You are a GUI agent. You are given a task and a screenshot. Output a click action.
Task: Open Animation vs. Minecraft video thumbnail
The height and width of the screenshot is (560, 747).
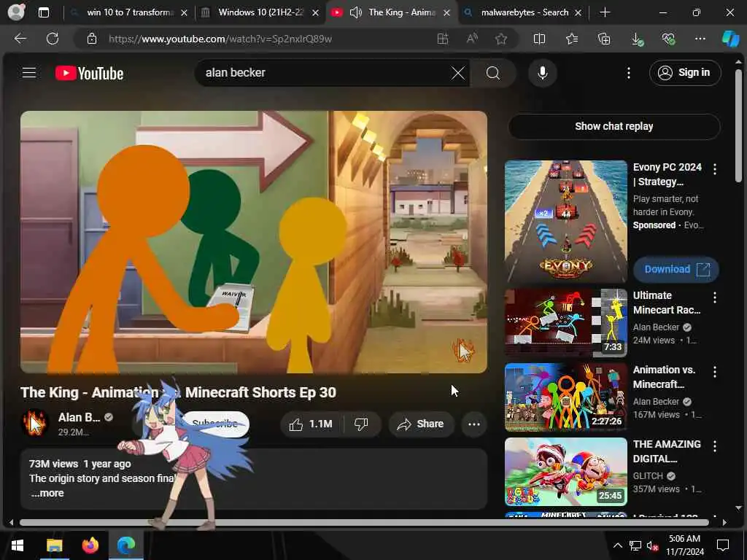(566, 397)
